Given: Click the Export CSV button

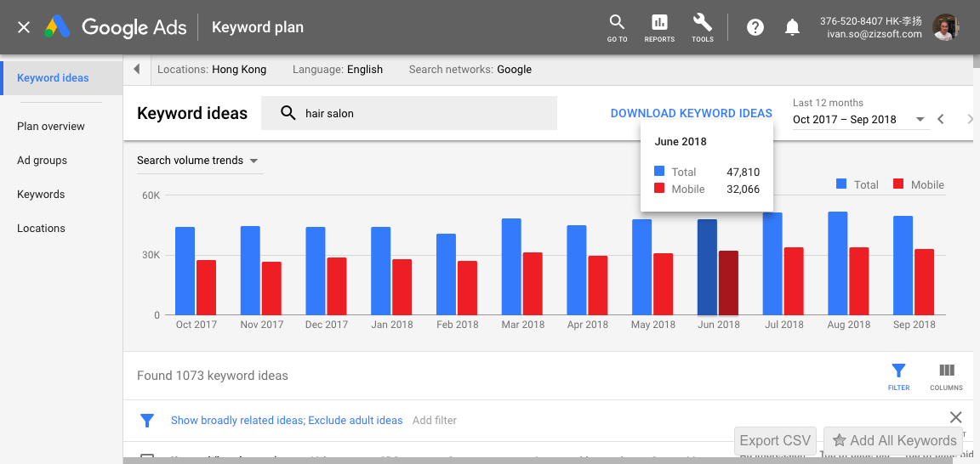Looking at the screenshot, I should click(775, 440).
